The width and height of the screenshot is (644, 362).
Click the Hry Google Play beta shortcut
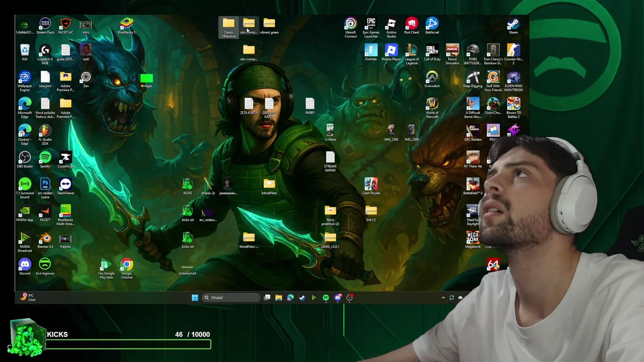tap(106, 269)
